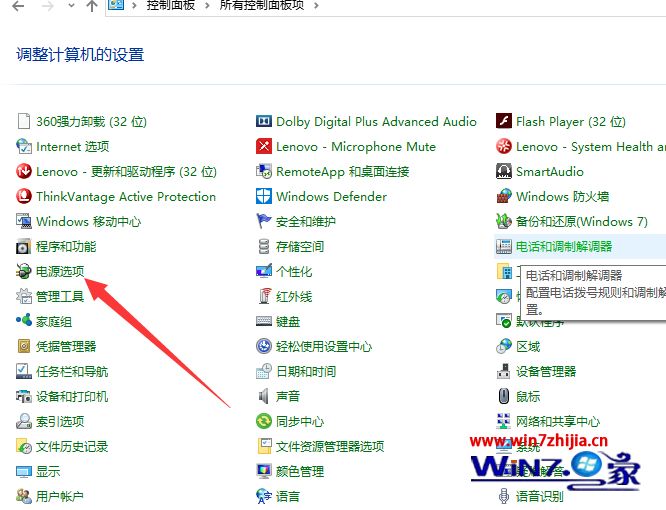This screenshot has width=666, height=510.
Task: Open the 备份和还原 icon
Action: click(504, 221)
